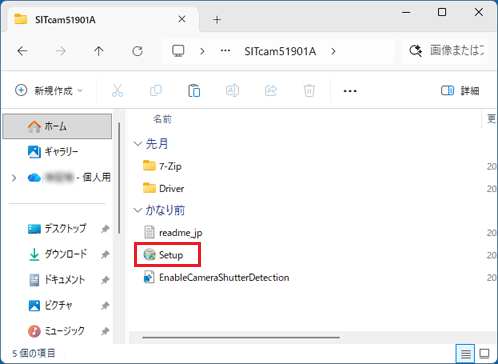The image size is (498, 364).
Task: Go back with the left arrow button
Action: coord(22,51)
